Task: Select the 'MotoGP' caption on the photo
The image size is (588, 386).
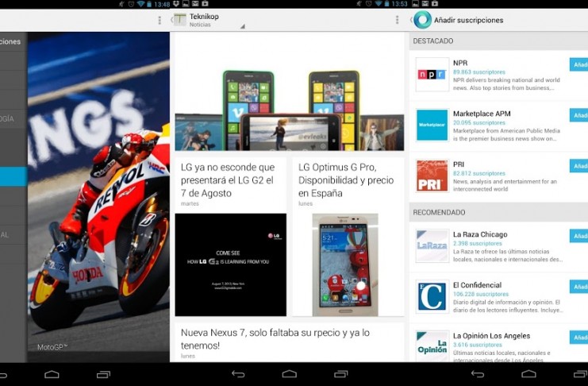Action: 52,347
